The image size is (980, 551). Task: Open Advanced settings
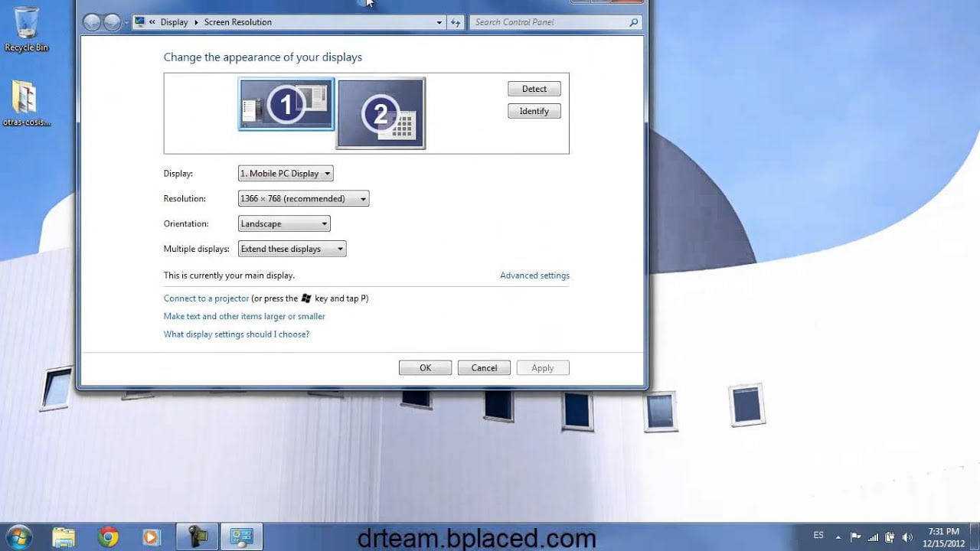534,275
